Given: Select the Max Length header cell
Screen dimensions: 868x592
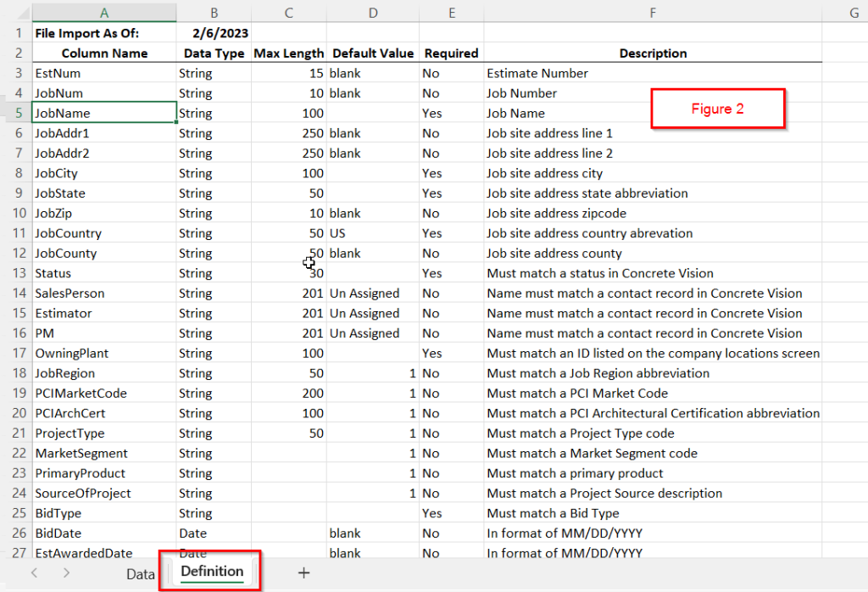Looking at the screenshot, I should click(288, 53).
